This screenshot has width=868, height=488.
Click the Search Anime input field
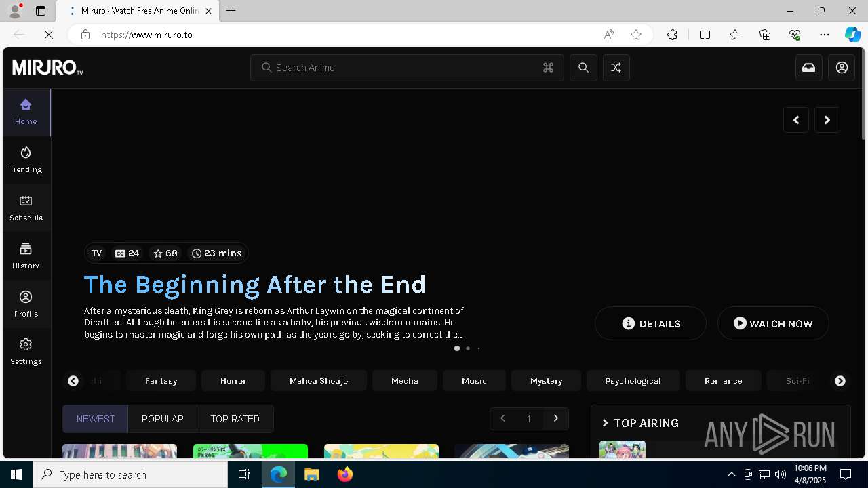(407, 68)
